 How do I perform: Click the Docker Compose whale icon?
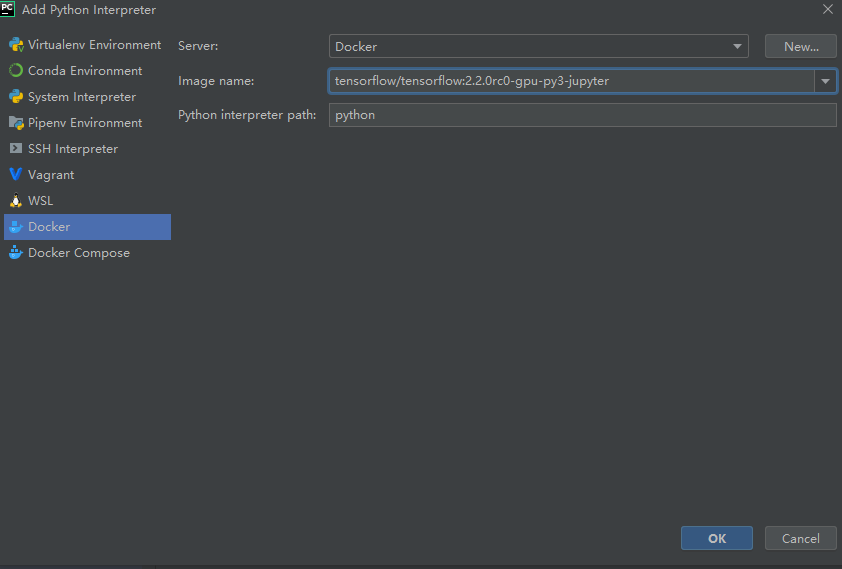click(x=16, y=252)
